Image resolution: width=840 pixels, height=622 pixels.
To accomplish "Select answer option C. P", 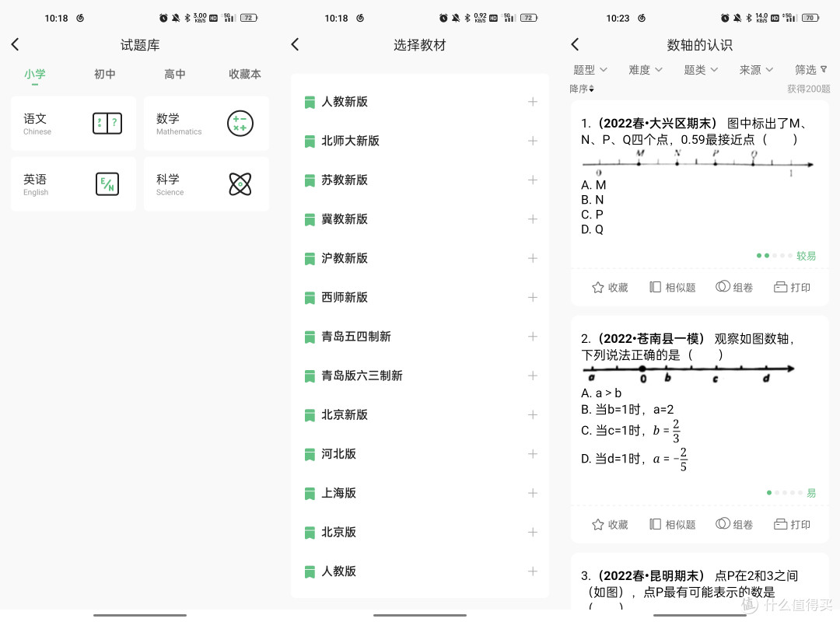I will coord(592,215).
